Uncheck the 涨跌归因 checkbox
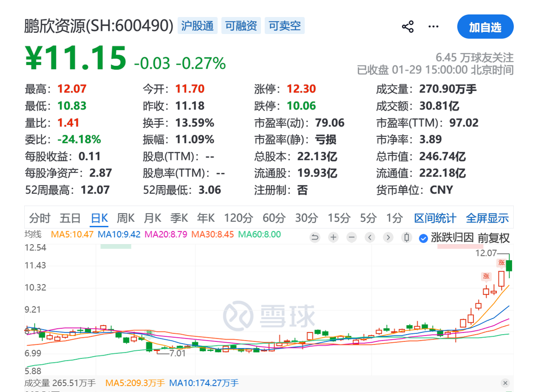538x392 pixels. [423, 238]
